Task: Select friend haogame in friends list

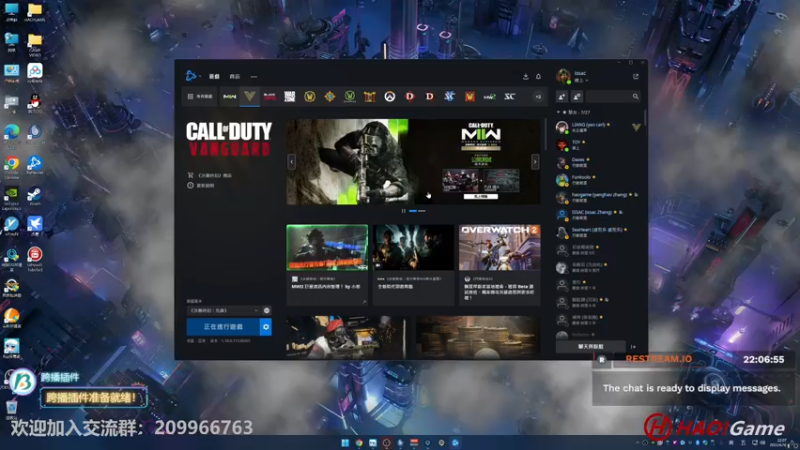Action: (x=598, y=197)
